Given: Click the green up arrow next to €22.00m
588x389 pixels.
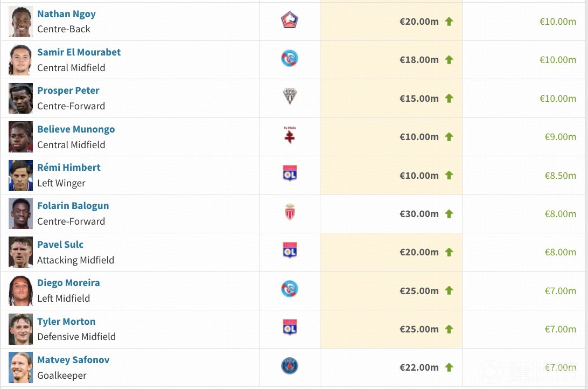Looking at the screenshot, I should tap(449, 367).
